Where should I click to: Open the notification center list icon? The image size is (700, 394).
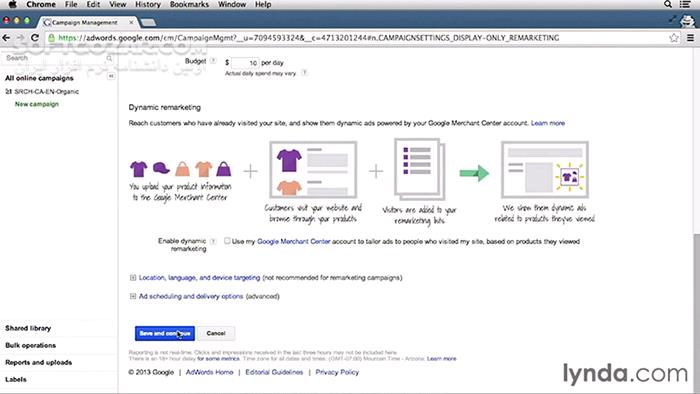[x=685, y=4]
